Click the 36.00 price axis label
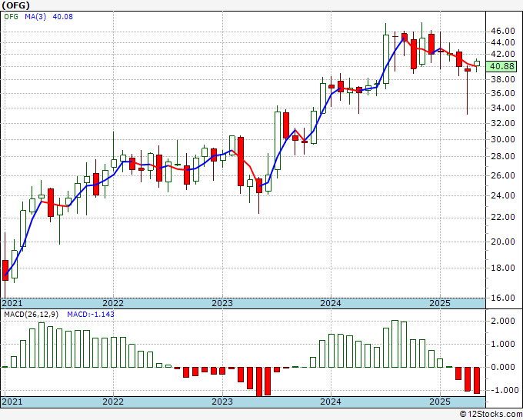Viewport: 523px width, 420px height. point(502,93)
